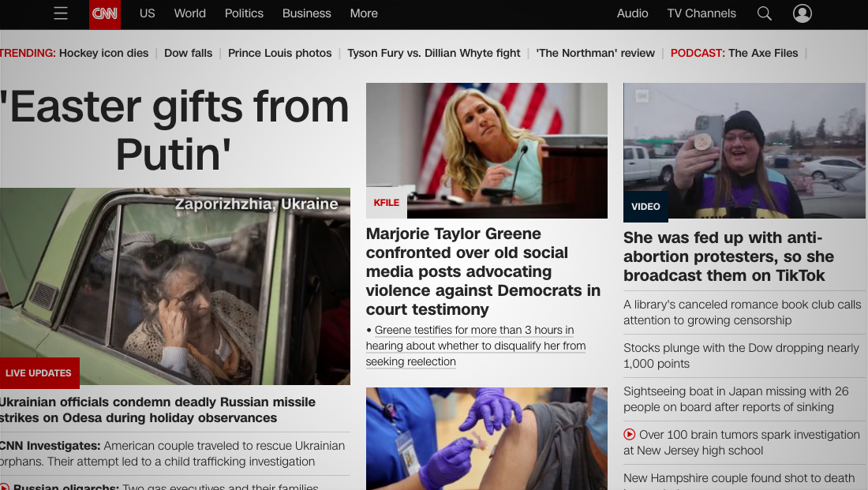Screen dimensions: 868x490
Task: Go to the US section
Action: pos(148,13)
